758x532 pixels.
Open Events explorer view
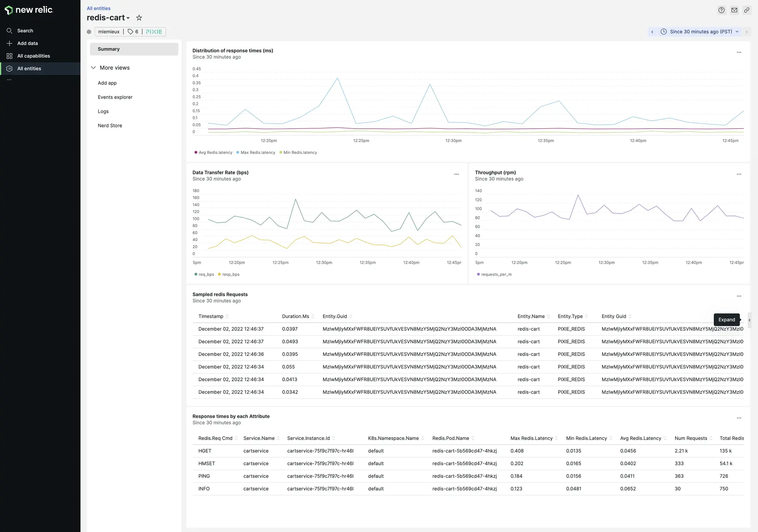pyautogui.click(x=115, y=97)
